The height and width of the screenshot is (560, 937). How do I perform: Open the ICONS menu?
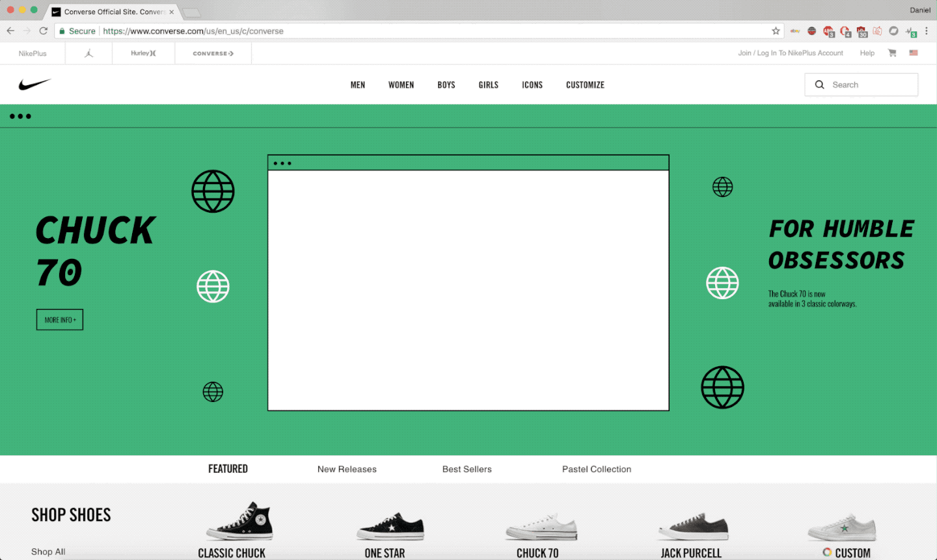pyautogui.click(x=532, y=85)
